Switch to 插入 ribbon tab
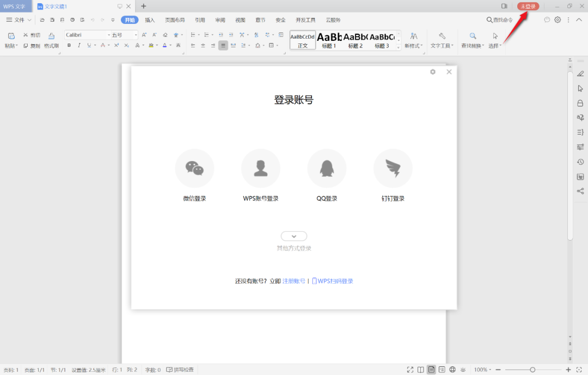Screen dimensions: 588x375 pos(150,20)
